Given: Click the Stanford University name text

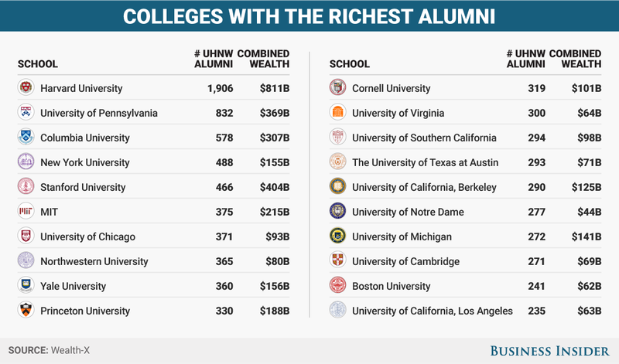Looking at the screenshot, I should click(x=83, y=187).
